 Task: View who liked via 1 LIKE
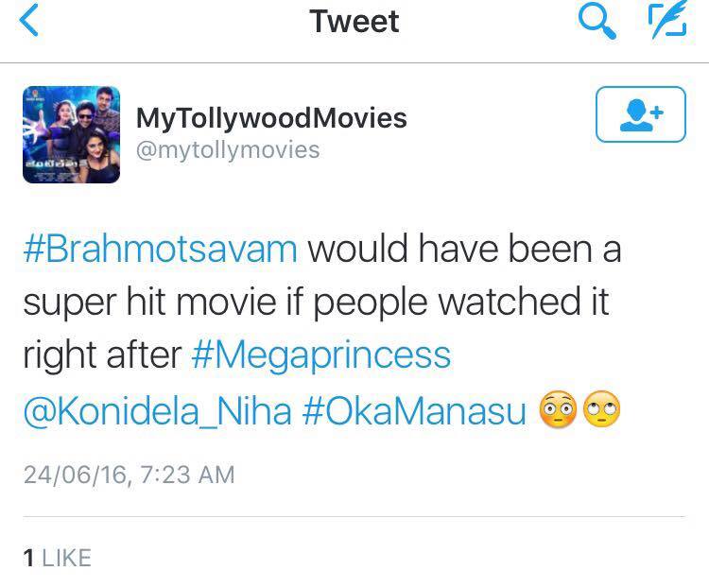click(58, 558)
